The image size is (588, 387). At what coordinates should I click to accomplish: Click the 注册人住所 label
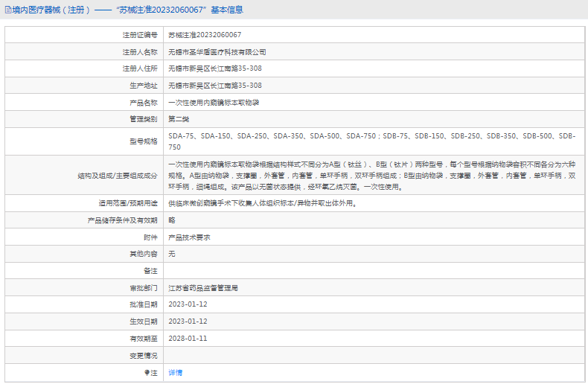pyautogui.click(x=140, y=68)
